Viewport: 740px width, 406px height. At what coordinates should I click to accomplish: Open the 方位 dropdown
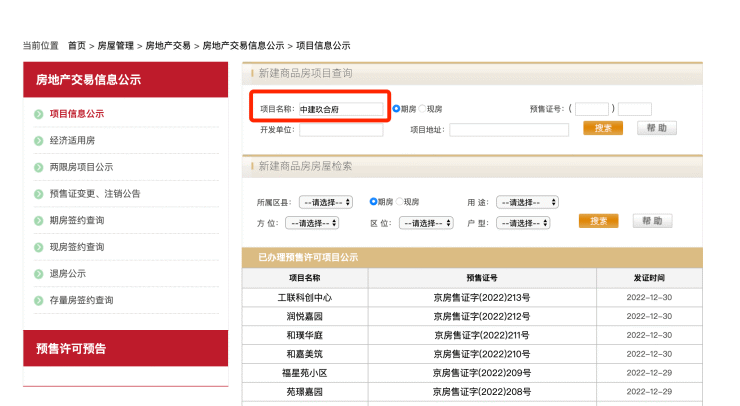pos(312,223)
